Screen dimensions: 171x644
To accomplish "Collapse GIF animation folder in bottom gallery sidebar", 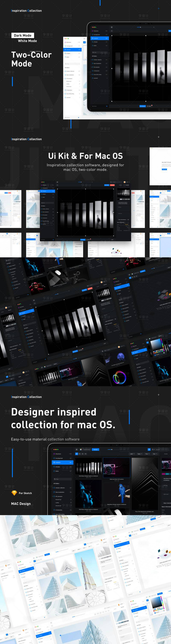I will [53, 496].
